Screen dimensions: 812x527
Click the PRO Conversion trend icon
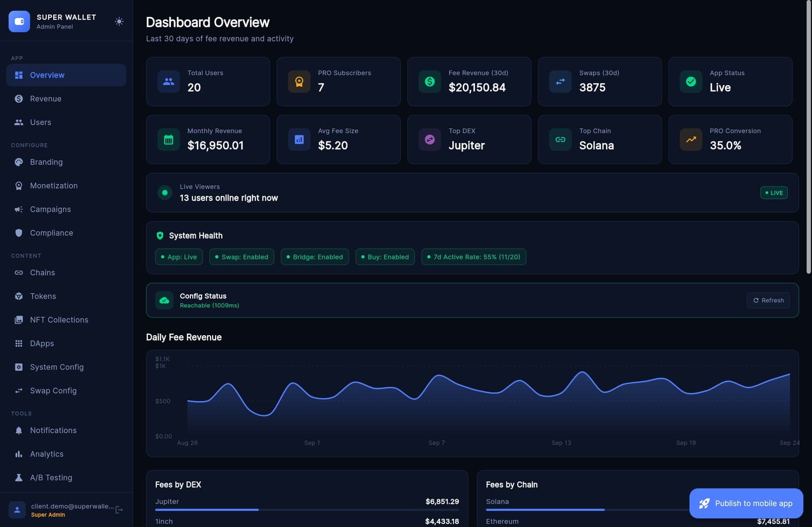tap(691, 139)
